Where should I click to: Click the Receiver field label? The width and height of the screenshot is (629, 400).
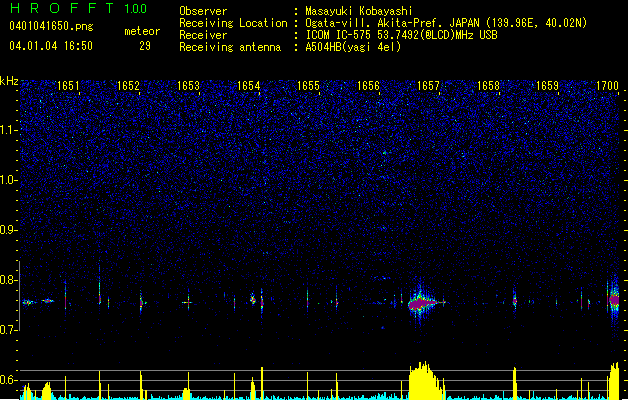tap(203, 35)
